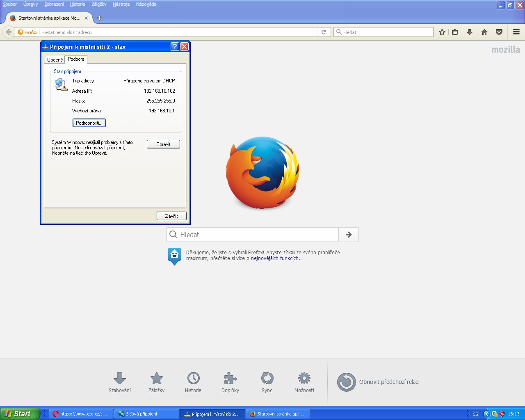Click the Typ adresy: label
This screenshot has height=420, width=525.
pyautogui.click(x=83, y=81)
